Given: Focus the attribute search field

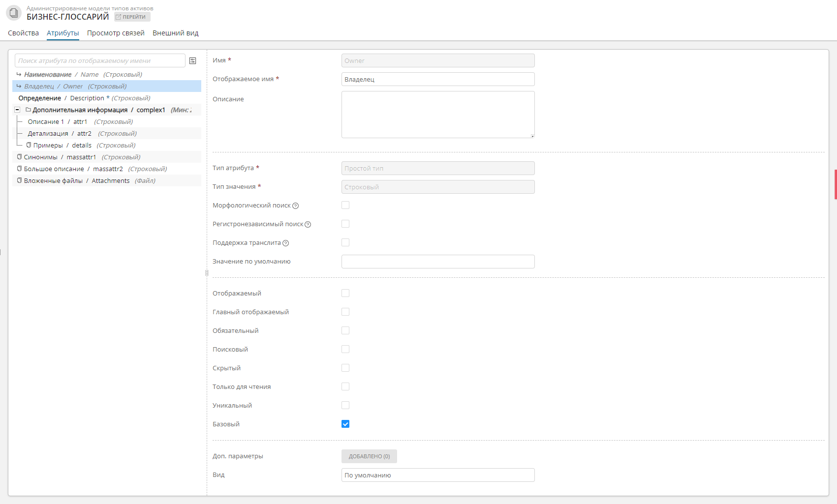Looking at the screenshot, I should (x=100, y=60).
